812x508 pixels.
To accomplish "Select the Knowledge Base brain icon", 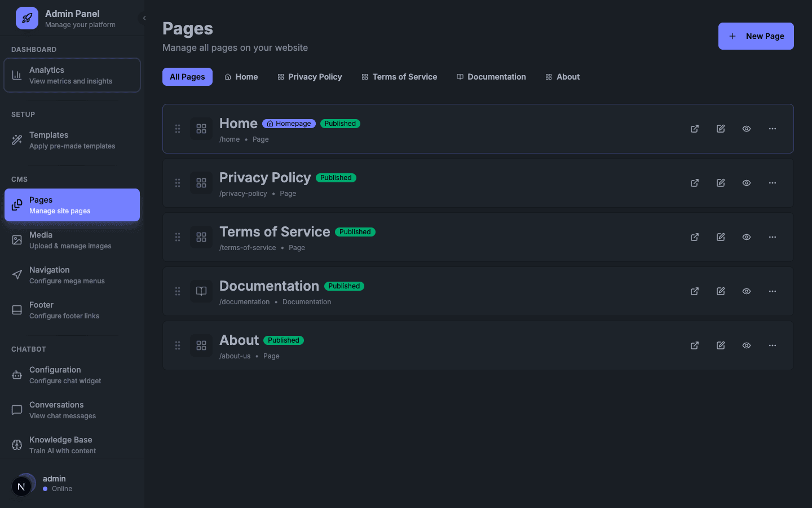I will tap(16, 445).
